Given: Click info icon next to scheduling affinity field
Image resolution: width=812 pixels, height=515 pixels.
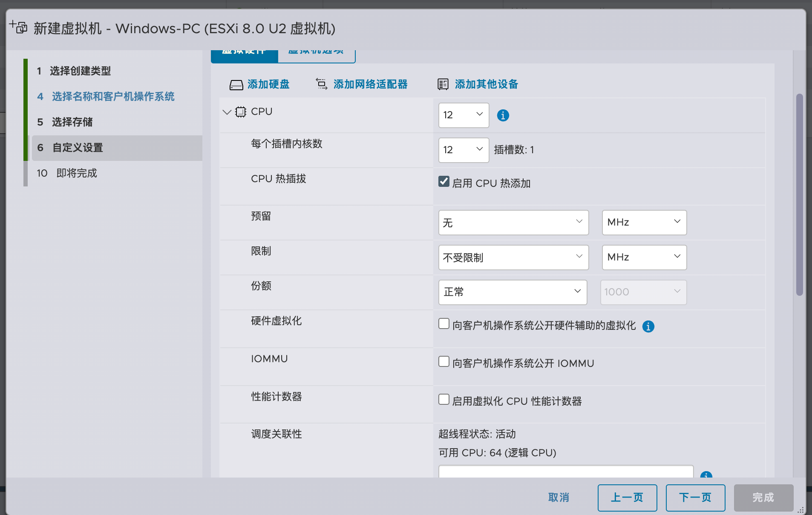Looking at the screenshot, I should pos(706,475).
